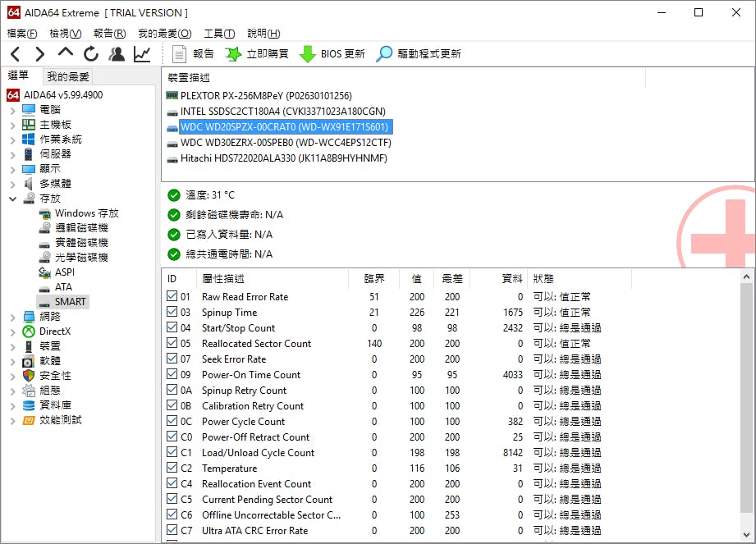The width and height of the screenshot is (756, 544).
Task: Expand the 電腦 tree node
Action: coord(12,110)
